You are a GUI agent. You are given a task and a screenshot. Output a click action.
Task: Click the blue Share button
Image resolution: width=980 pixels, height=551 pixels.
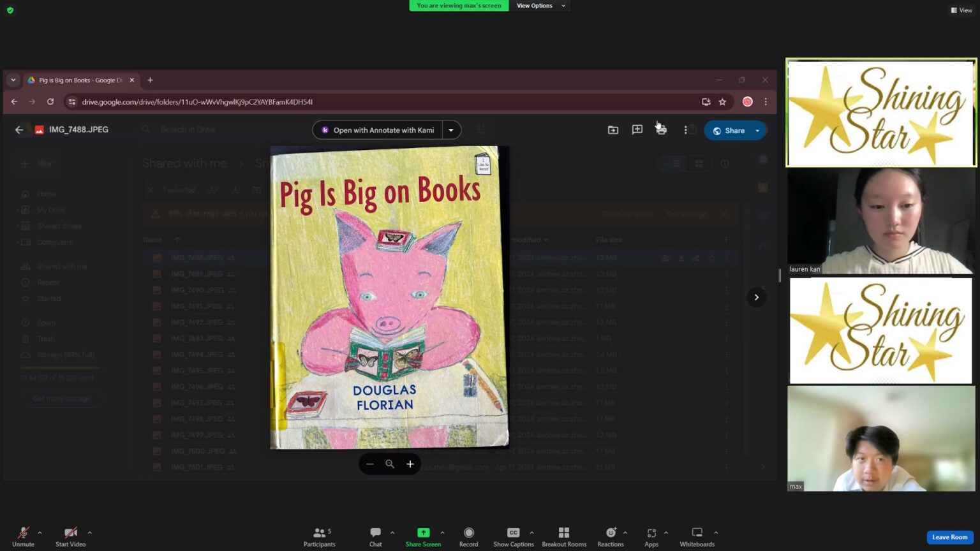point(728,131)
